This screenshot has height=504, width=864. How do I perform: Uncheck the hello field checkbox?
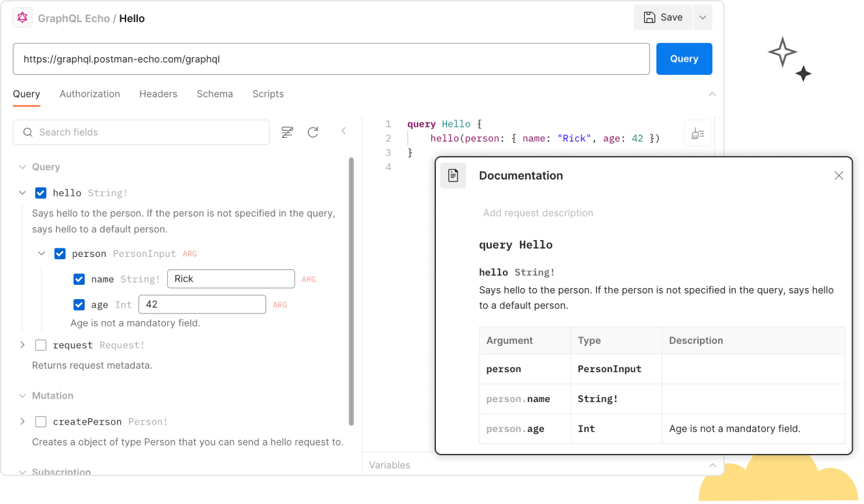[x=40, y=192]
